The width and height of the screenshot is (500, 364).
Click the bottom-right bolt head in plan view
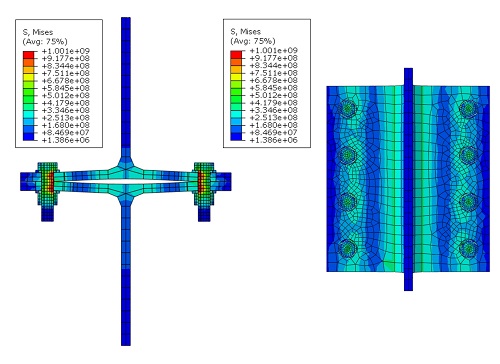(x=468, y=248)
